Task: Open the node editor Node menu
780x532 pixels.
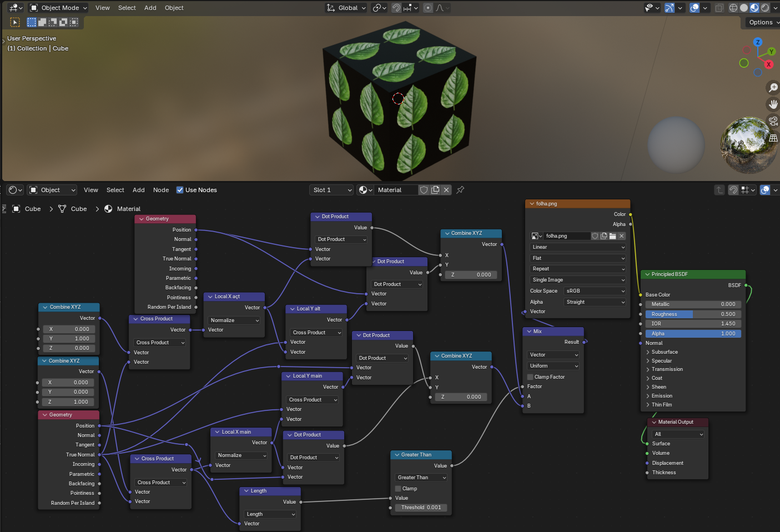Action: [161, 190]
